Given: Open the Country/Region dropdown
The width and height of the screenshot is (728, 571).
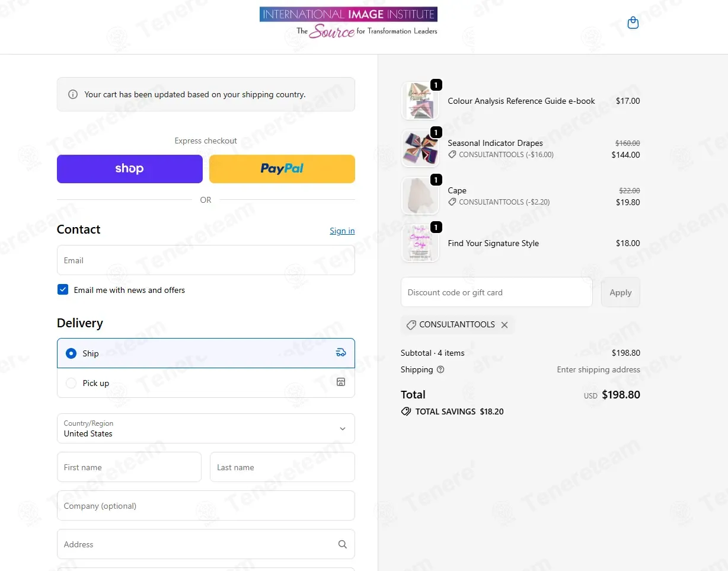Looking at the screenshot, I should click(x=206, y=429).
